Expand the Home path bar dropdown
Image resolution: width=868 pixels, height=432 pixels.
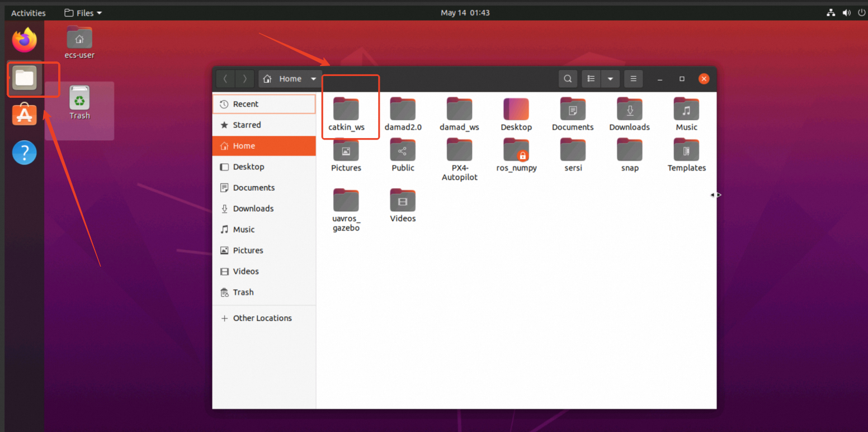(x=314, y=79)
